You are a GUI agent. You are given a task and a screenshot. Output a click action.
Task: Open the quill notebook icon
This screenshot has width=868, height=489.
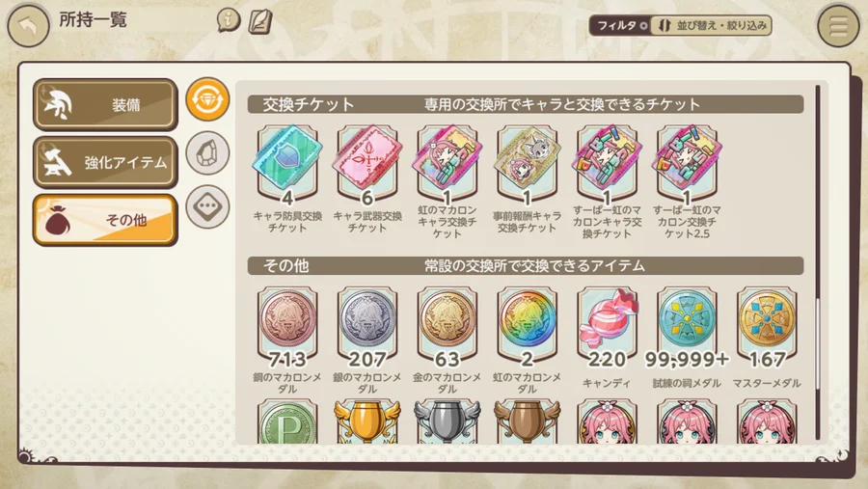[x=259, y=21]
